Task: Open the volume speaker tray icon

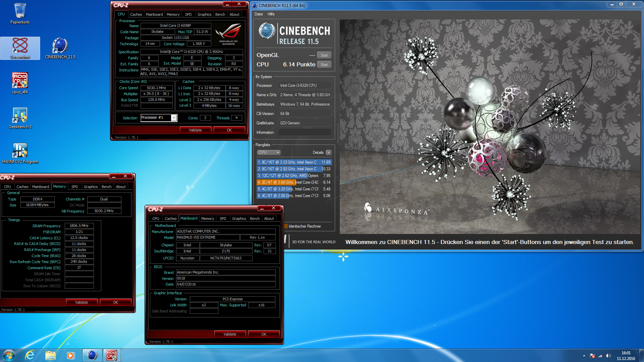Action: (608, 356)
